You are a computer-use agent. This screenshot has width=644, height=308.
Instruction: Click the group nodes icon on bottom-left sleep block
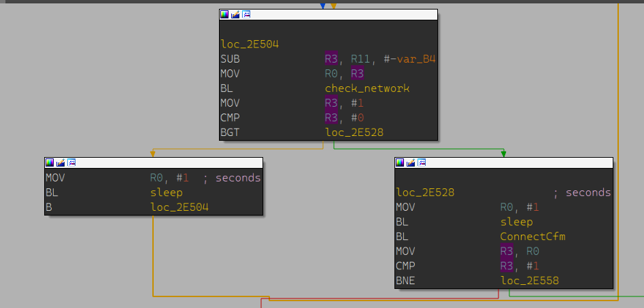point(71,162)
